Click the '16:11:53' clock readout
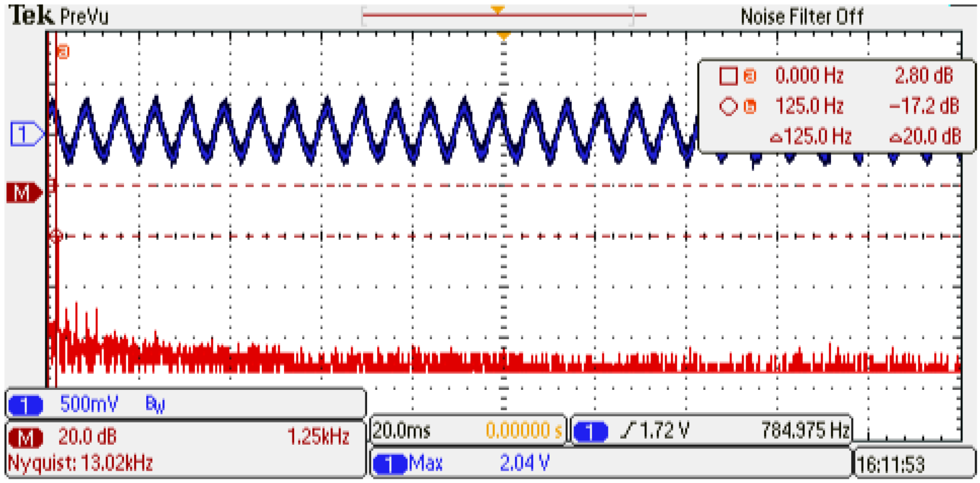The height and width of the screenshot is (483, 980). point(891,464)
